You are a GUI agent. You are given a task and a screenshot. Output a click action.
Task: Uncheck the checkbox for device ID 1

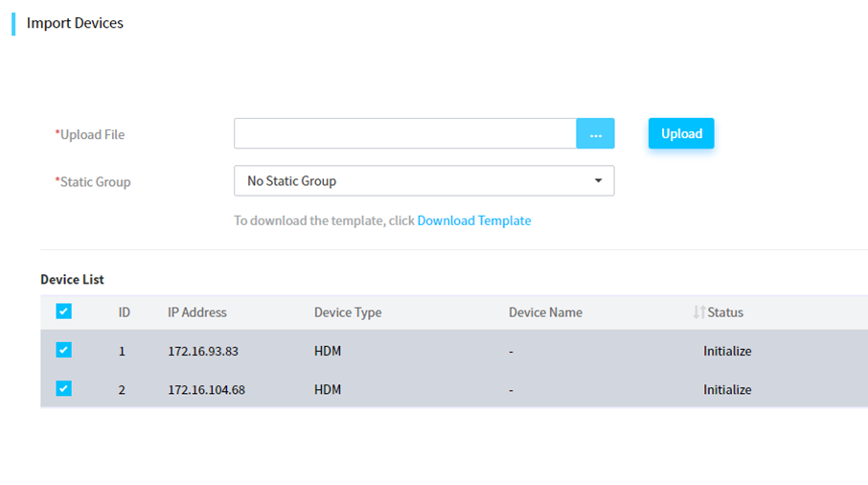[63, 350]
